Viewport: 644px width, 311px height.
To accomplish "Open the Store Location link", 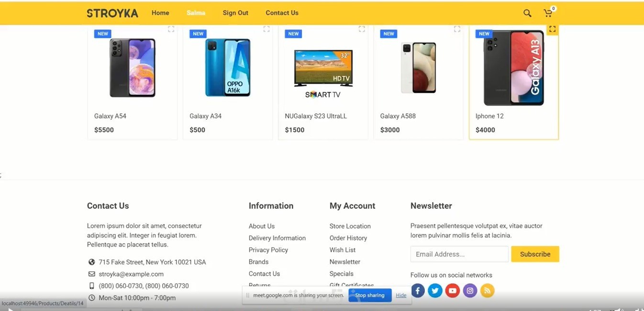I will click(350, 226).
